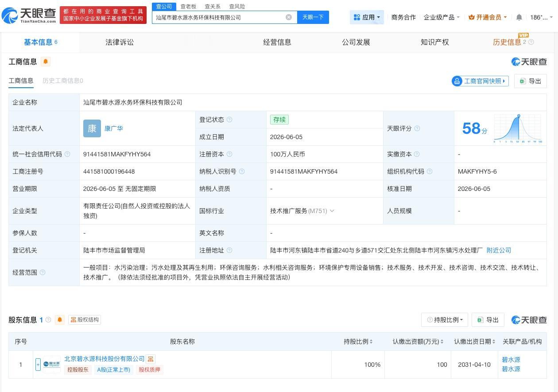Click the orange bell alert beside 工商信息
The height and width of the screenshot is (392, 558).
point(46,62)
